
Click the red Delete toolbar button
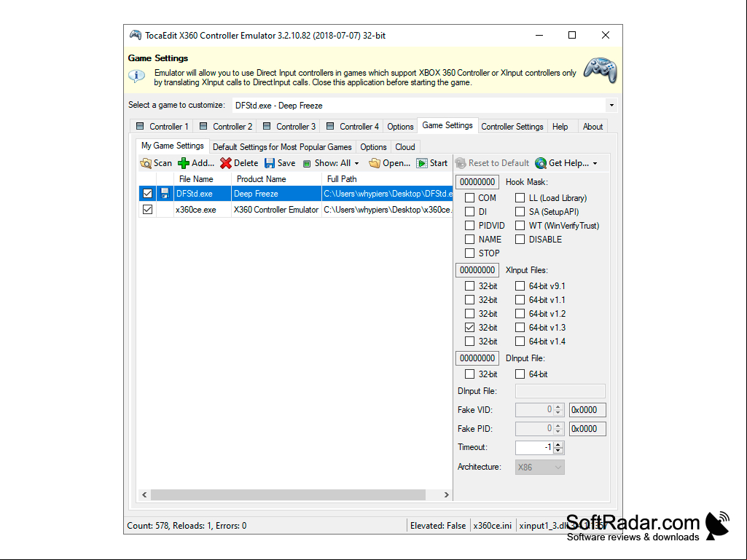tap(239, 163)
